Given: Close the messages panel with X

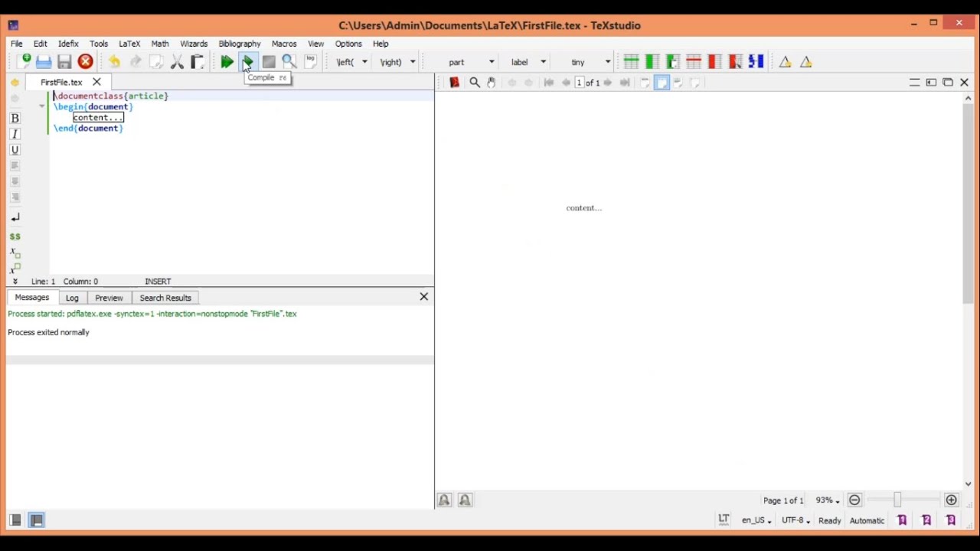Looking at the screenshot, I should (424, 297).
